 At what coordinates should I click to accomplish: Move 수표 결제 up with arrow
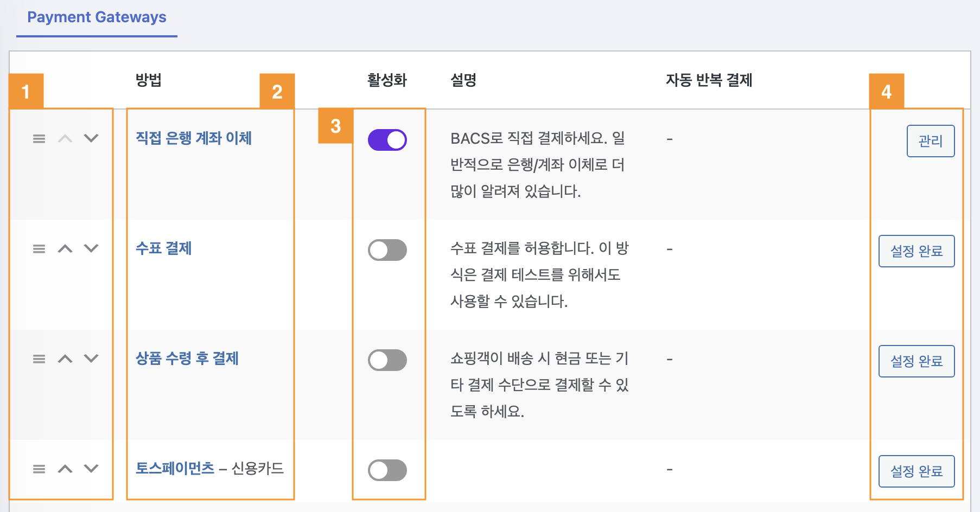(65, 249)
